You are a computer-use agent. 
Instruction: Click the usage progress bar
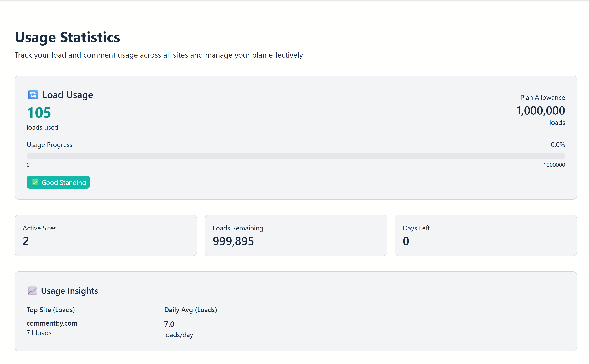(x=295, y=156)
